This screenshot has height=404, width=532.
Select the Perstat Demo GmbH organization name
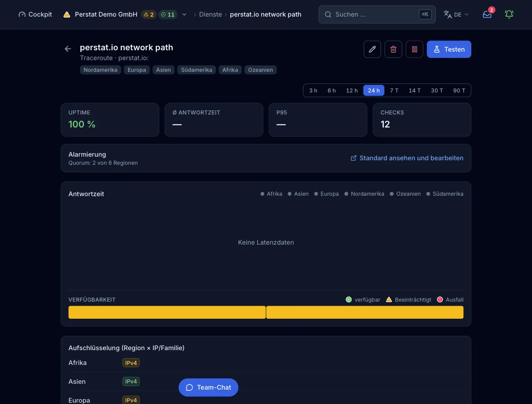(106, 14)
